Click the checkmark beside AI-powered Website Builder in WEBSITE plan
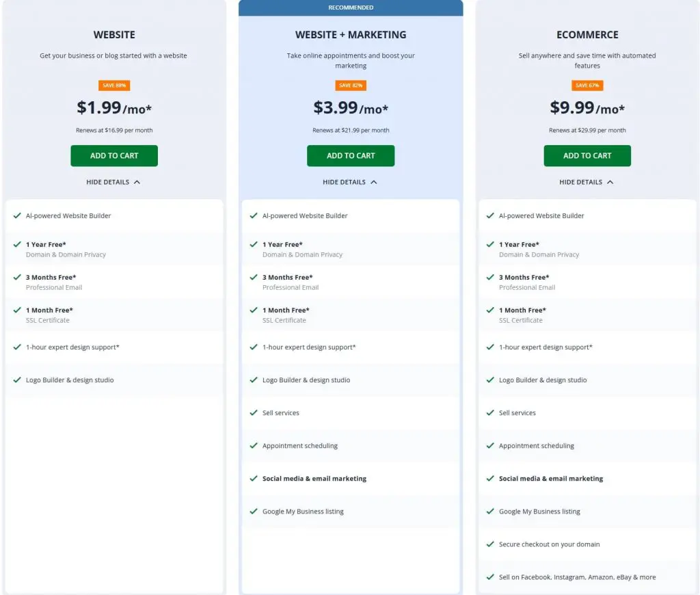The image size is (700, 595). [17, 215]
